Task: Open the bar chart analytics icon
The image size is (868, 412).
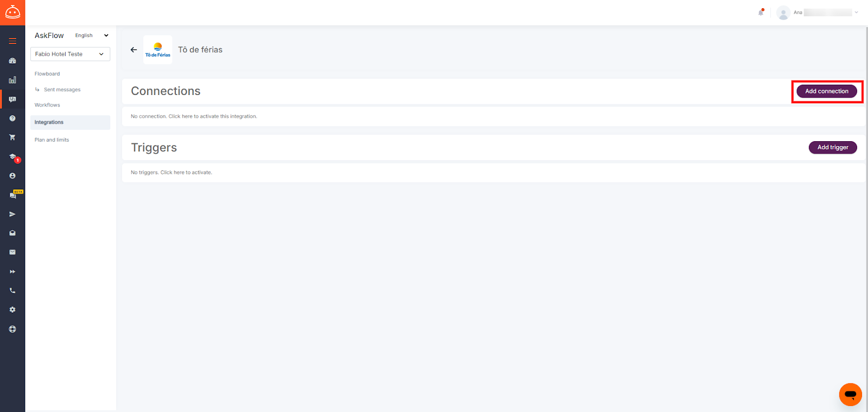Action: pos(12,80)
